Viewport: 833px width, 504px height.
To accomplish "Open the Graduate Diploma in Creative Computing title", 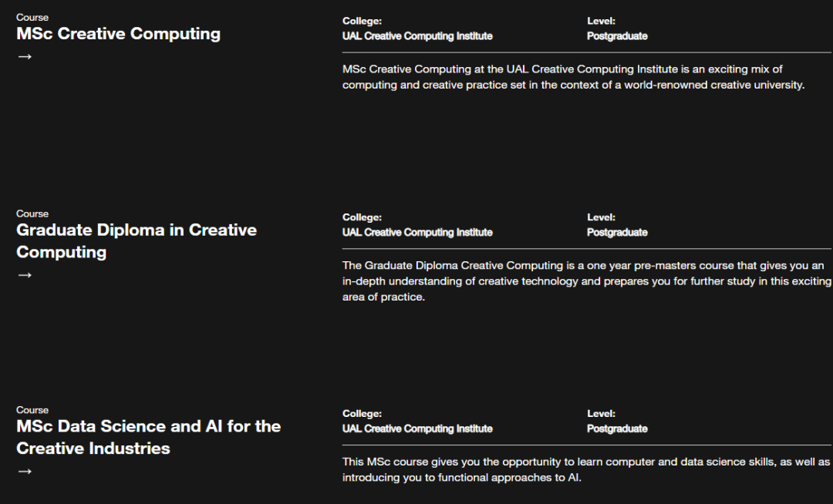I will click(137, 241).
